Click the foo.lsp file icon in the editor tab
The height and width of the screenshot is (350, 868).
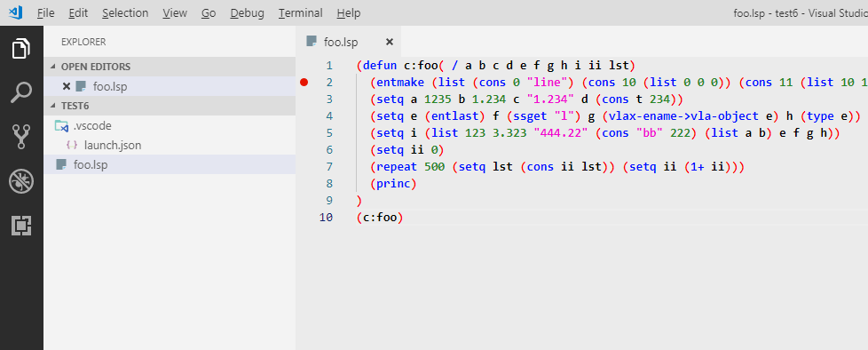312,42
